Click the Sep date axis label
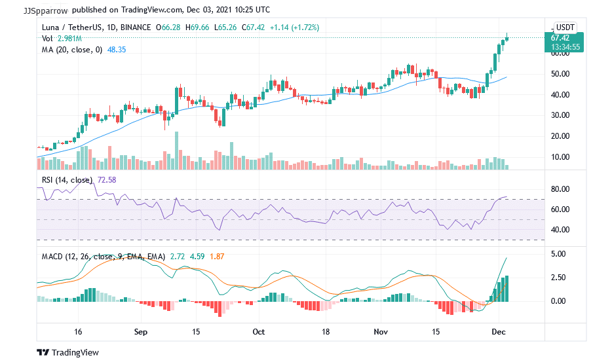The height and width of the screenshot is (364, 593). coord(141,332)
